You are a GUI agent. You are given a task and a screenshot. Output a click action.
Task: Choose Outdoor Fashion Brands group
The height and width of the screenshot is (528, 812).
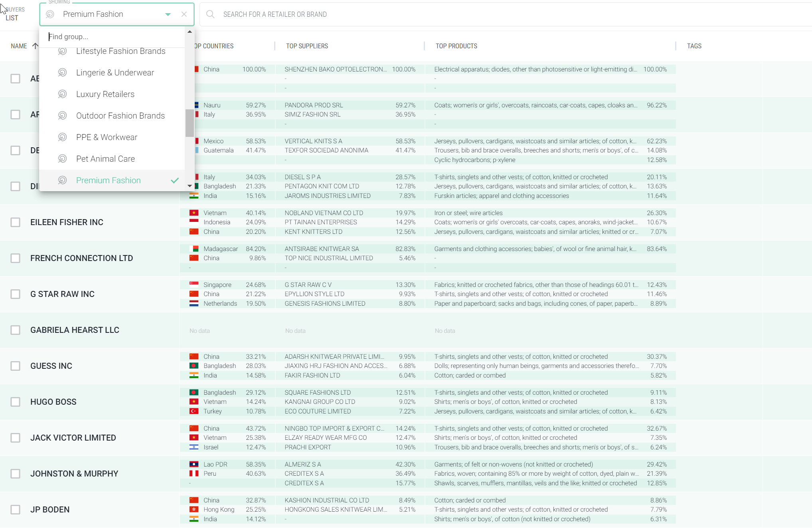(112, 116)
